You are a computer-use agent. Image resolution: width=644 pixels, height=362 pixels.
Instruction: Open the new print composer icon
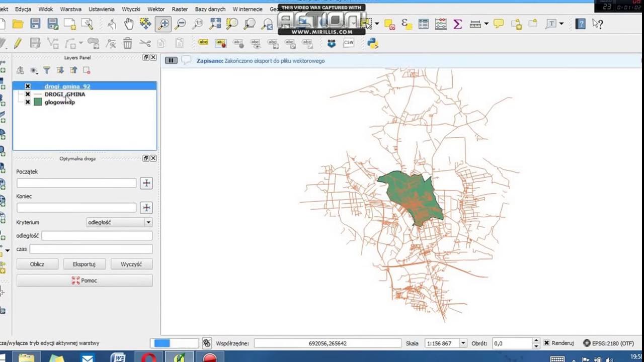(x=70, y=24)
